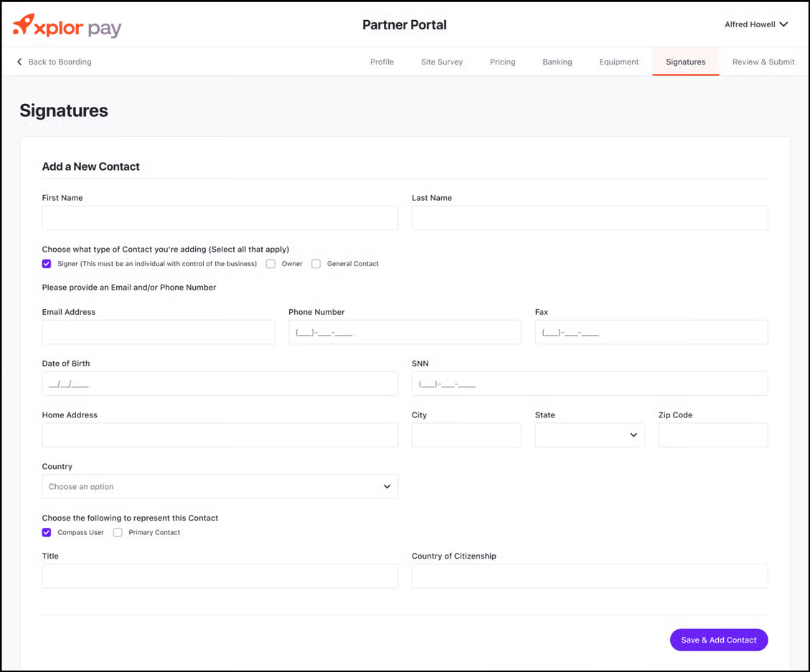Click into the First Name field
810x672 pixels.
[x=220, y=218]
